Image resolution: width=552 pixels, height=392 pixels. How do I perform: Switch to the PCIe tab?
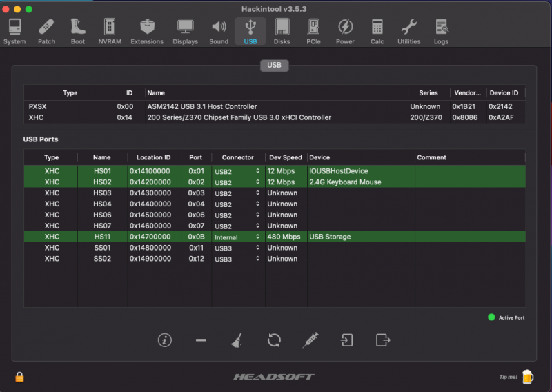pyautogui.click(x=313, y=32)
